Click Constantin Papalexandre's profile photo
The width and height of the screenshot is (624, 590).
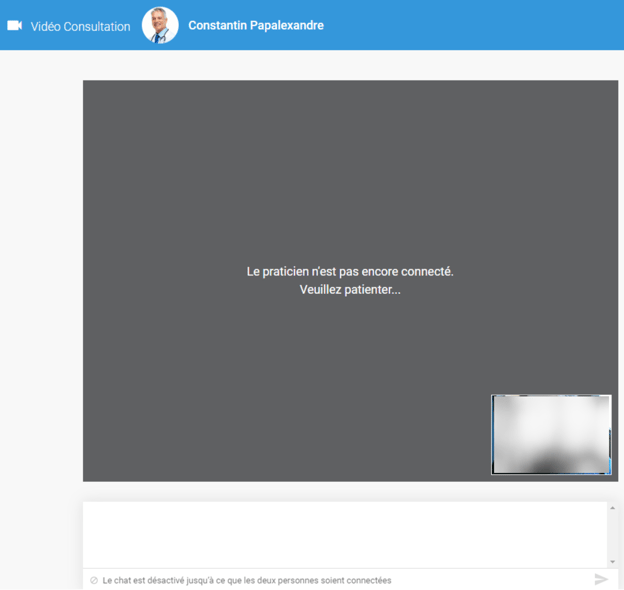coord(160,26)
